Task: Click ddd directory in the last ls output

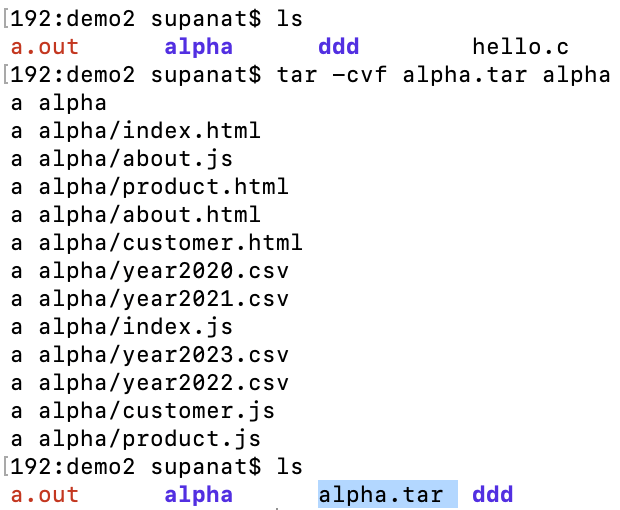Action: click(492, 494)
